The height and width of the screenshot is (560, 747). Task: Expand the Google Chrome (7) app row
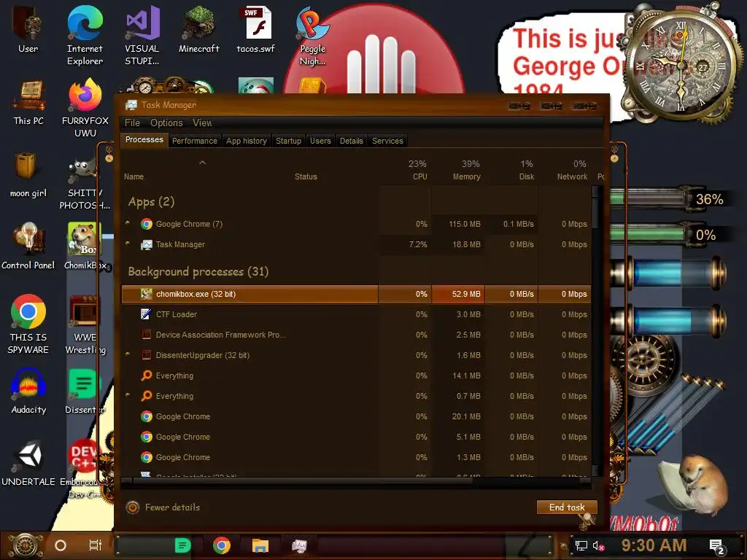(128, 223)
